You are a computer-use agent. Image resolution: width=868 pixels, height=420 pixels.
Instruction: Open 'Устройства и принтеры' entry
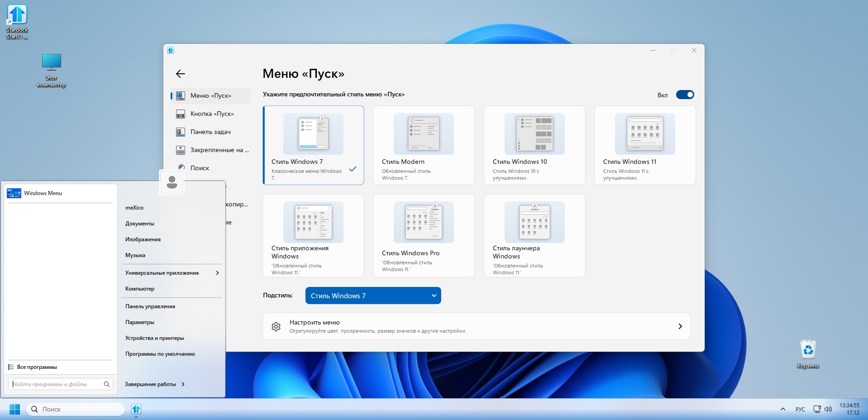click(x=155, y=338)
